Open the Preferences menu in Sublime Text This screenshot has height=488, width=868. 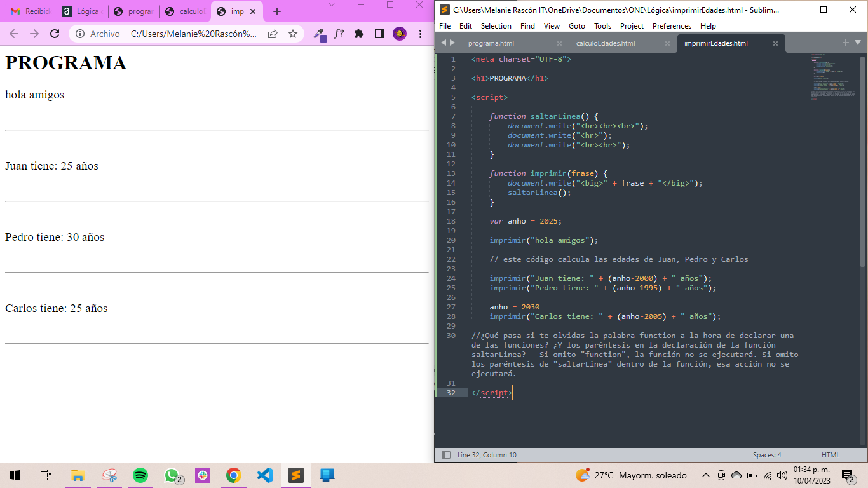pyautogui.click(x=672, y=26)
